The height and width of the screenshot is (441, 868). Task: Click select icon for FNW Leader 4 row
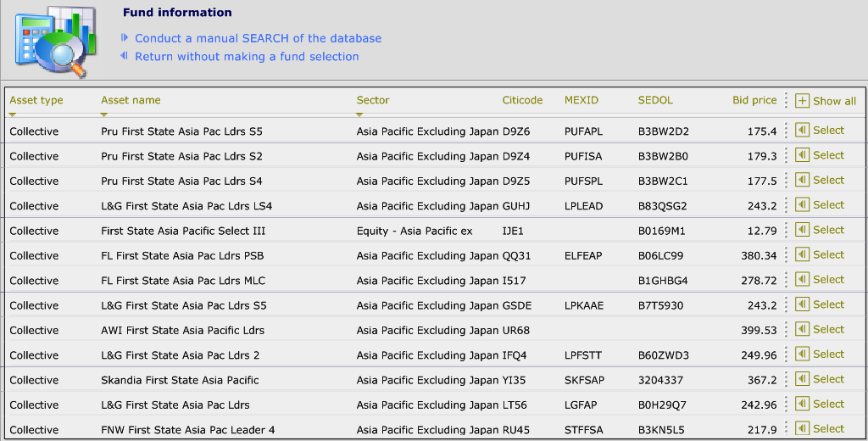click(802, 429)
